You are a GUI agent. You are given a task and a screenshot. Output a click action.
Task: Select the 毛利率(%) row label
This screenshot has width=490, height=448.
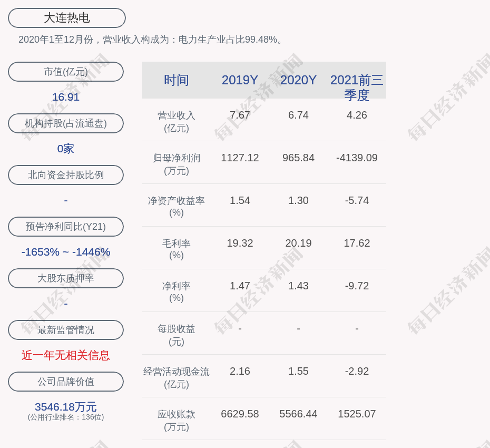177,249
